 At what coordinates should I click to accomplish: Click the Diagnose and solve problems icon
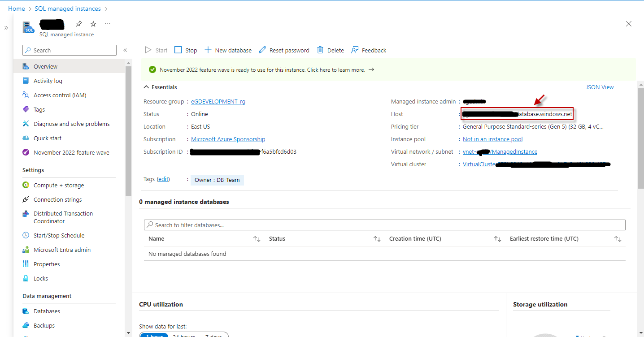click(x=26, y=124)
